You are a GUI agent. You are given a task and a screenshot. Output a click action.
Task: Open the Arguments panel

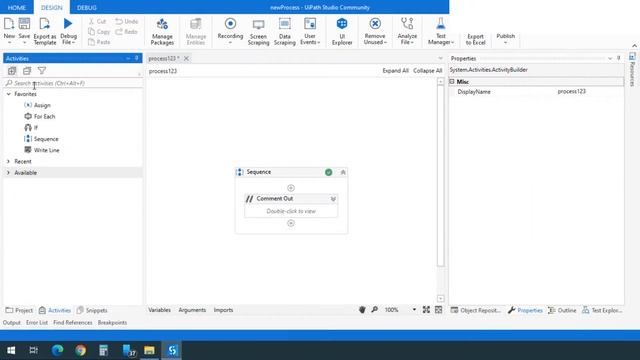click(192, 310)
